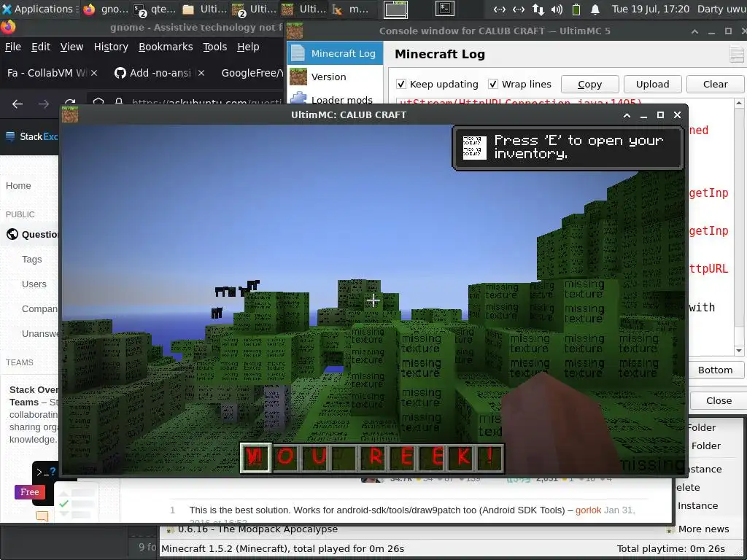Open the Home link in Stack sidebar
The width and height of the screenshot is (747, 560).
click(18, 186)
